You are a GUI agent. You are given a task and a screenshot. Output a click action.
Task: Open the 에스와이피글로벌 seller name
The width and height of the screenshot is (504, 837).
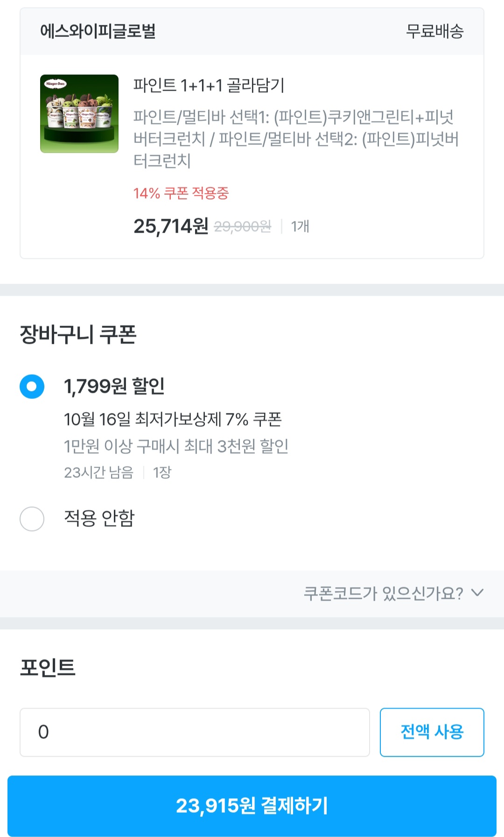pos(98,31)
